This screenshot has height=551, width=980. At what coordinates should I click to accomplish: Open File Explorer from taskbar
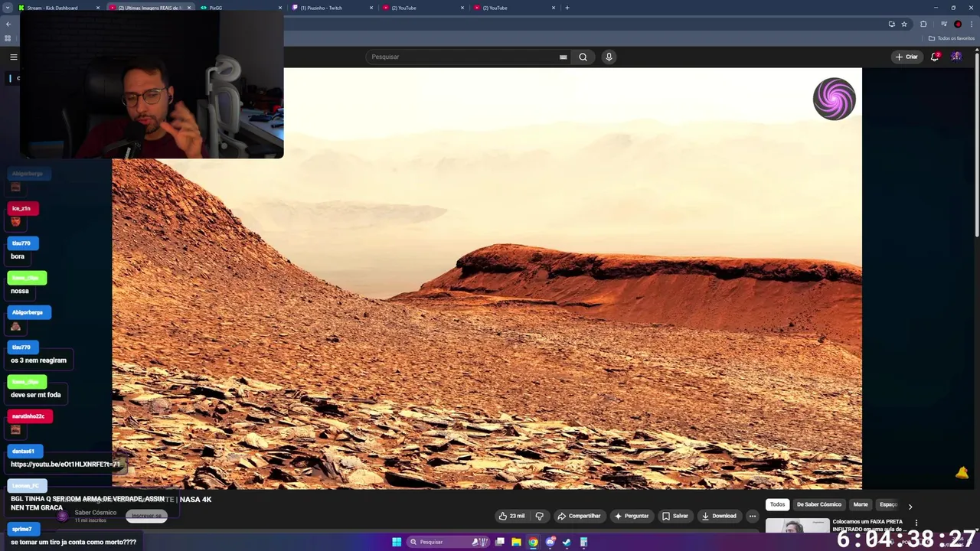(517, 542)
